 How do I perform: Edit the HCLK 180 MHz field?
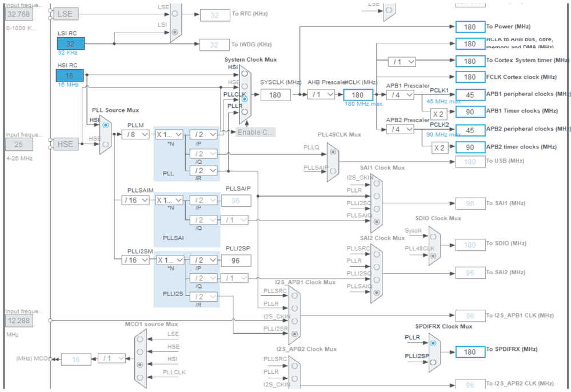click(358, 95)
